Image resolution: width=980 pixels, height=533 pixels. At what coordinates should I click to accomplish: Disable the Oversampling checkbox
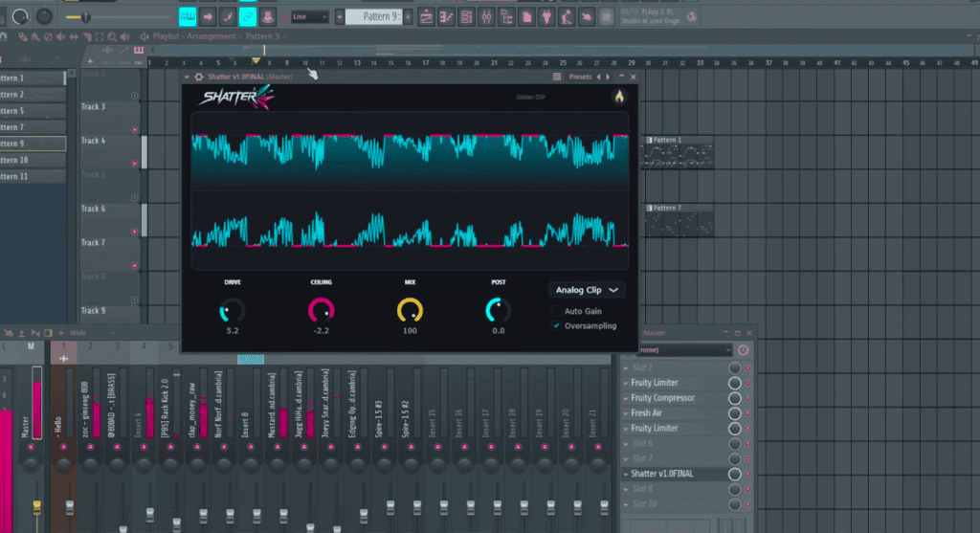tap(556, 325)
